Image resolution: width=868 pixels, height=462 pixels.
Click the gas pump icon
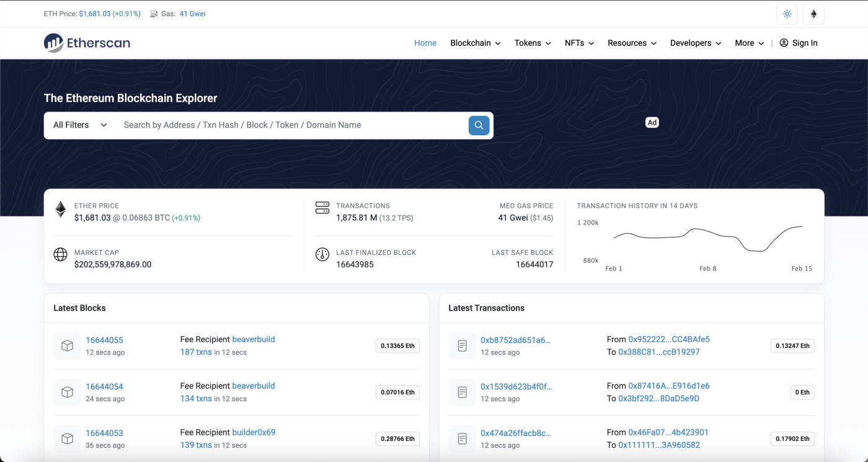coord(154,14)
